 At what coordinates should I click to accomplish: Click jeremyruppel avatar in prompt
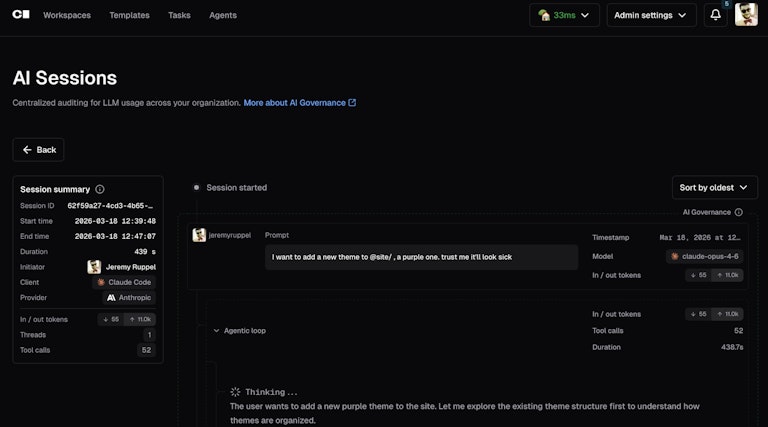[x=199, y=235]
